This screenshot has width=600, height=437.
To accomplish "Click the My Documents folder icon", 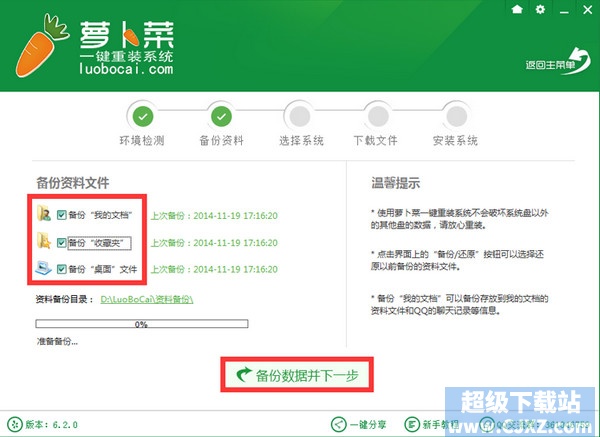I will pos(44,214).
